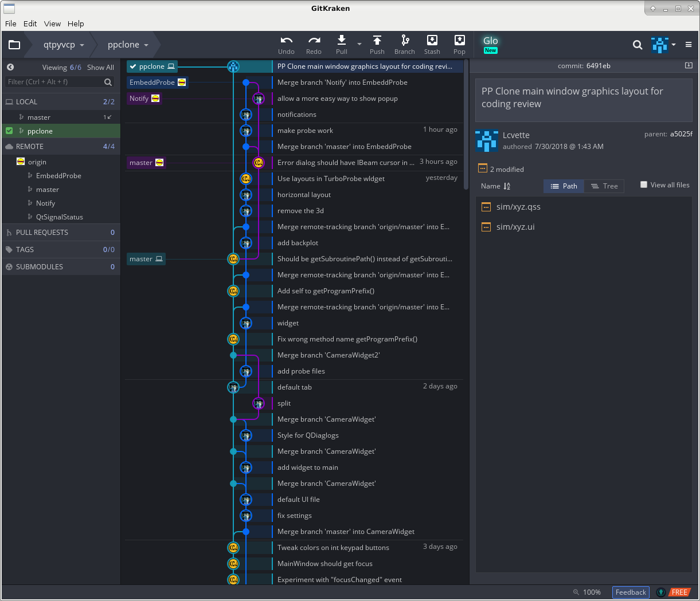Create a branch via Branch icon
Screen dimensions: 700x601
405,40
